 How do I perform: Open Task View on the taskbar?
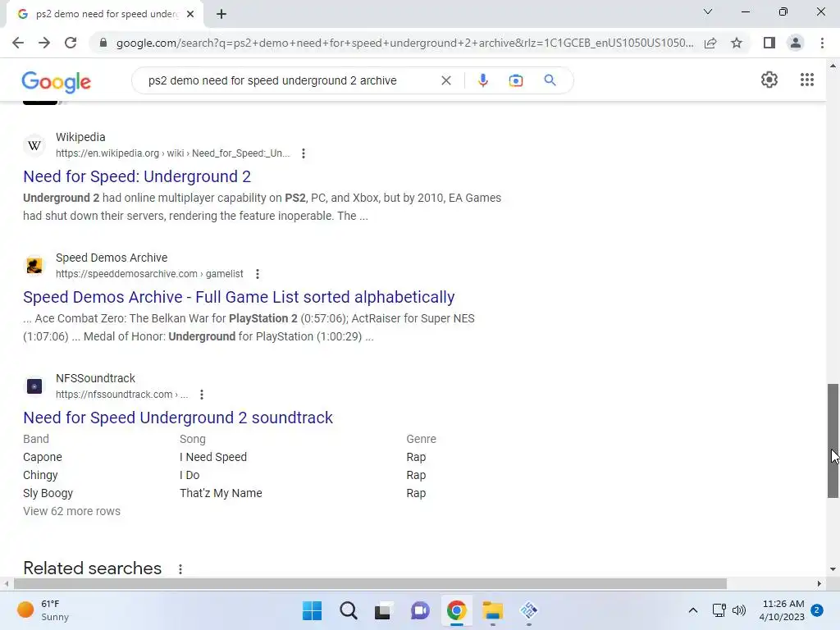coord(384,610)
